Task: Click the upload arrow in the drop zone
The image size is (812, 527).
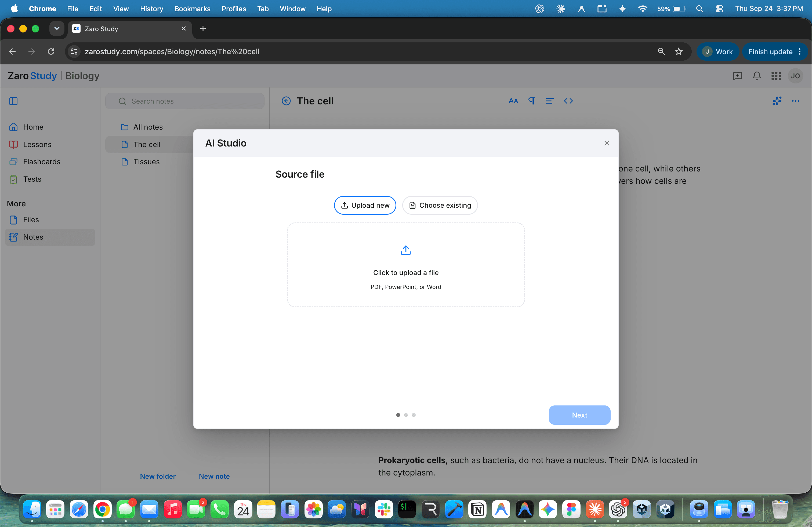Action: click(406, 250)
